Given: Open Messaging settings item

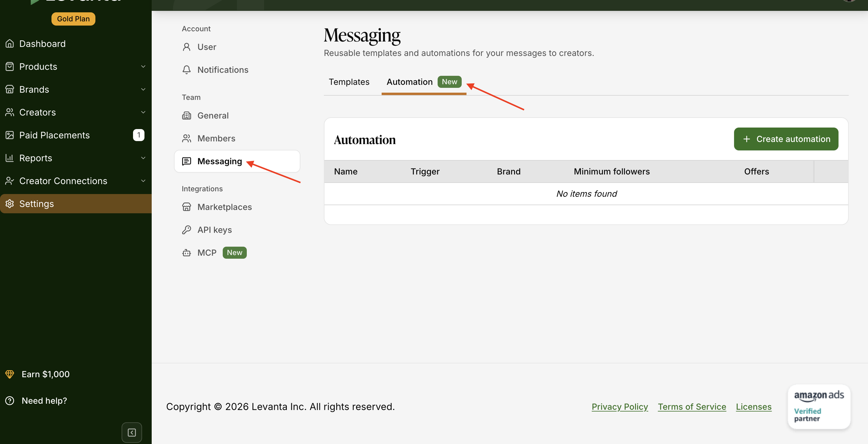Looking at the screenshot, I should [x=237, y=161].
